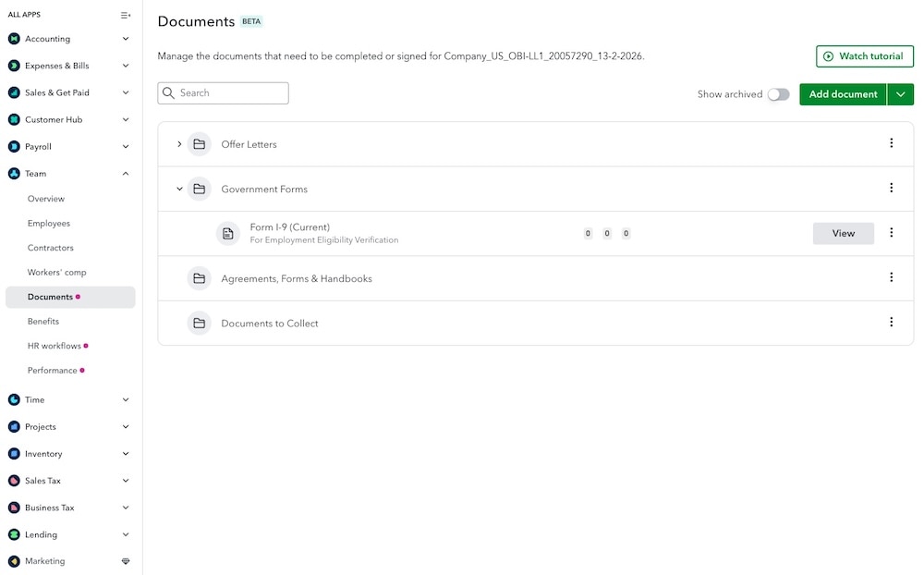Image resolution: width=924 pixels, height=575 pixels.
Task: Collapse the Government Forms folder
Action: point(179,188)
